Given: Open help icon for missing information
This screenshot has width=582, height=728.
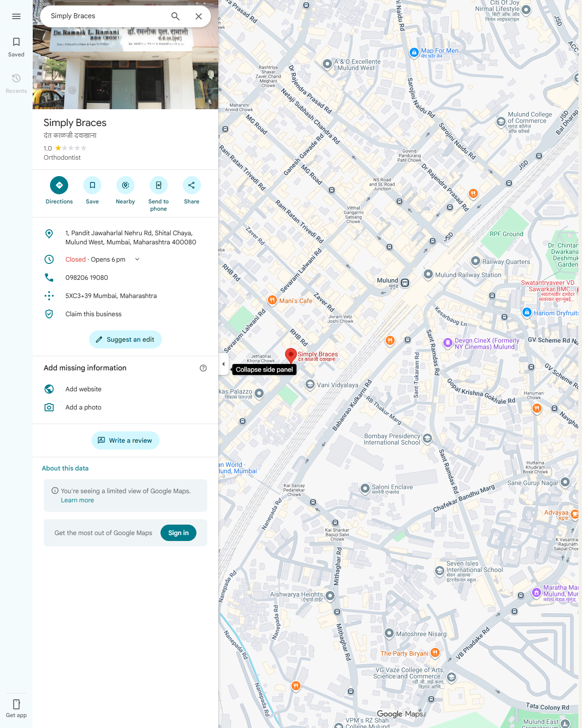Looking at the screenshot, I should point(203,368).
